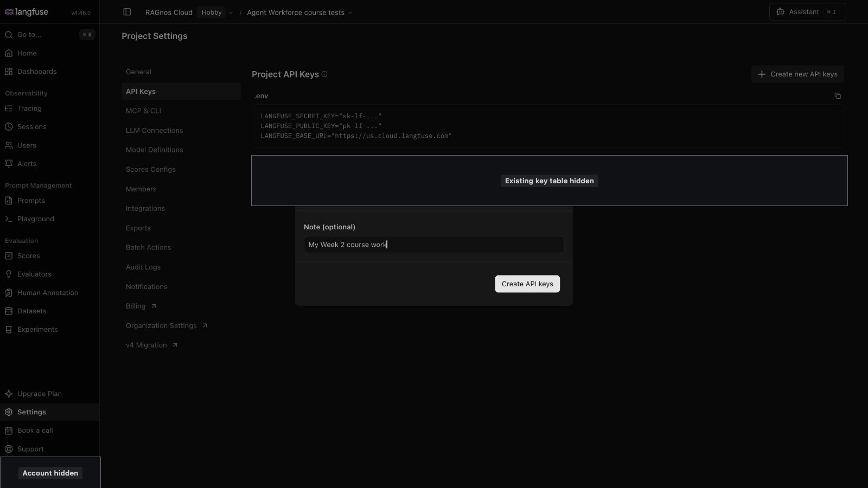868x488 pixels.
Task: Go to Sessions in sidebar
Action: (x=49, y=127)
